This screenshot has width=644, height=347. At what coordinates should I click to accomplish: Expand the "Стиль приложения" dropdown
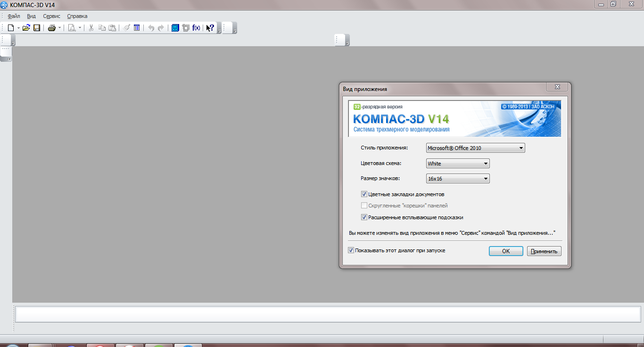[x=475, y=148]
